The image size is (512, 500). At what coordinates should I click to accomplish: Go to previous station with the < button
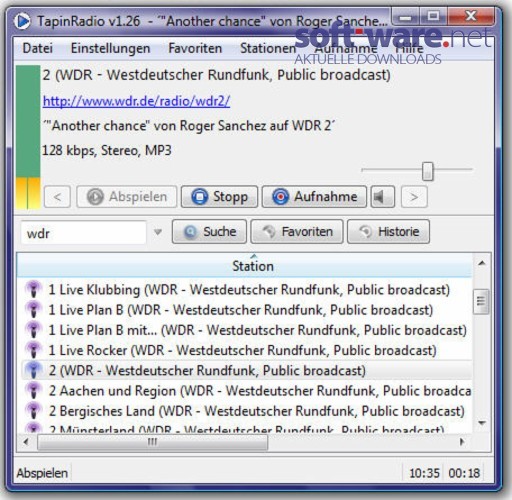pos(57,197)
